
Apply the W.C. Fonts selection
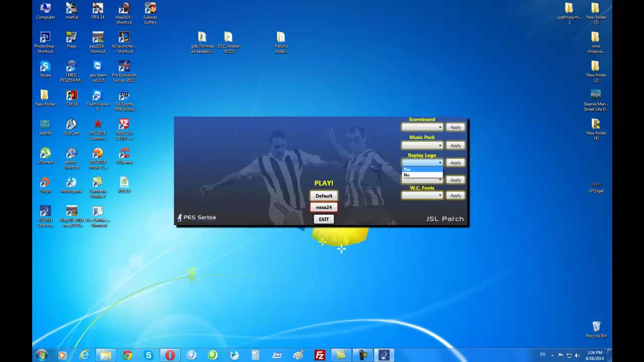point(455,195)
